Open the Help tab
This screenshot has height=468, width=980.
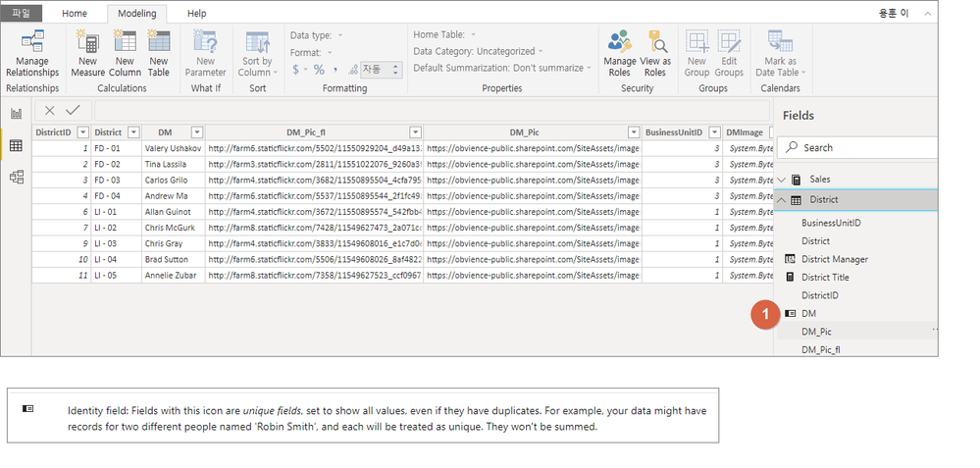coord(197,13)
